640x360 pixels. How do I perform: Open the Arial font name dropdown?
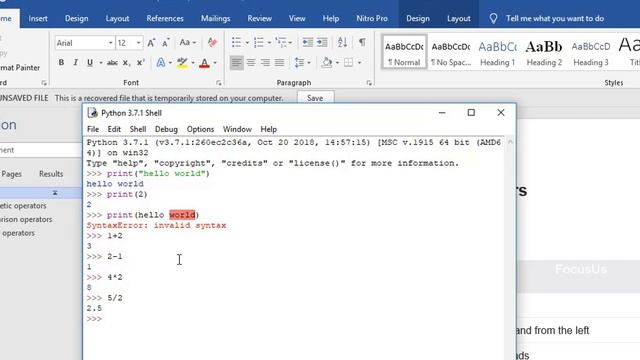point(111,43)
